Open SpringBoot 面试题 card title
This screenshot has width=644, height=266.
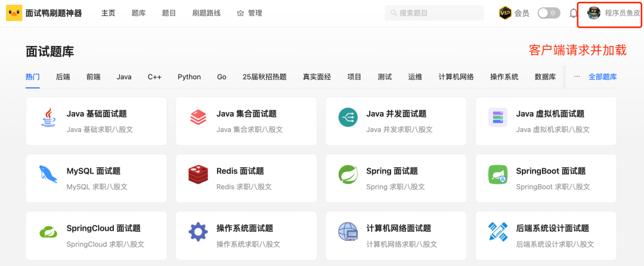[x=551, y=171]
